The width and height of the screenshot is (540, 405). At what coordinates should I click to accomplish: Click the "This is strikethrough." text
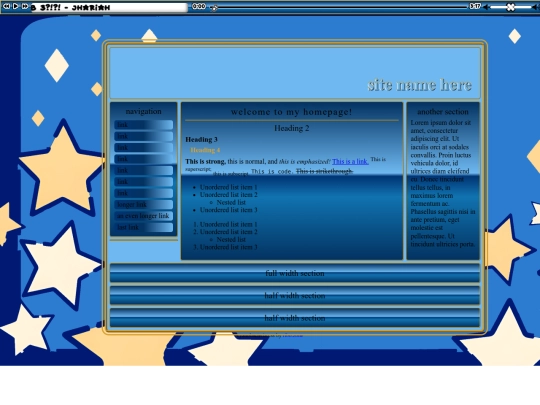[324, 171]
